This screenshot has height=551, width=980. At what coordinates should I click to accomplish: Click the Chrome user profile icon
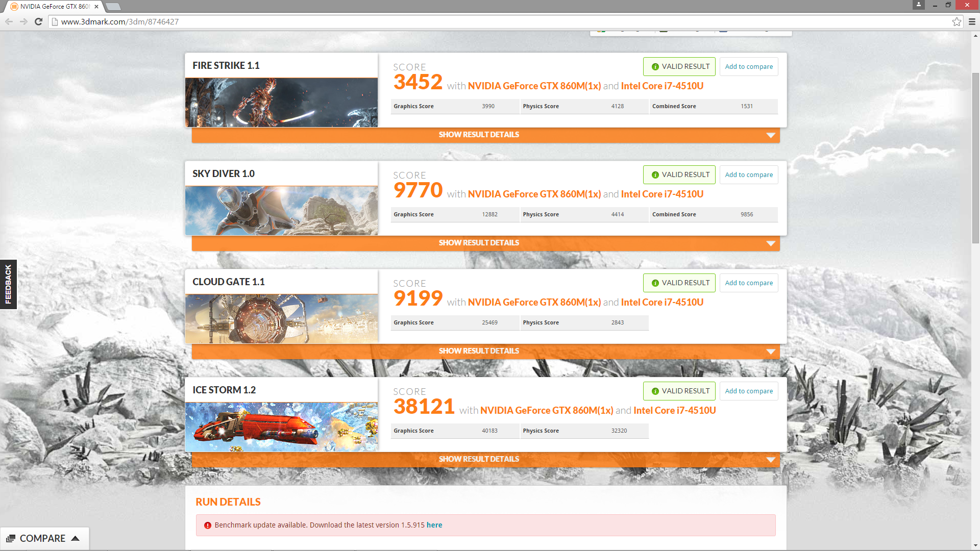click(x=919, y=5)
